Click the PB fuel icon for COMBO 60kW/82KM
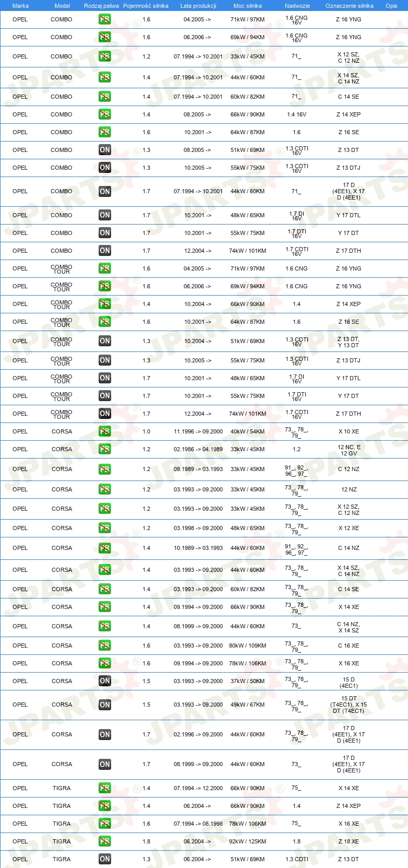The width and height of the screenshot is (408, 868). tap(105, 97)
